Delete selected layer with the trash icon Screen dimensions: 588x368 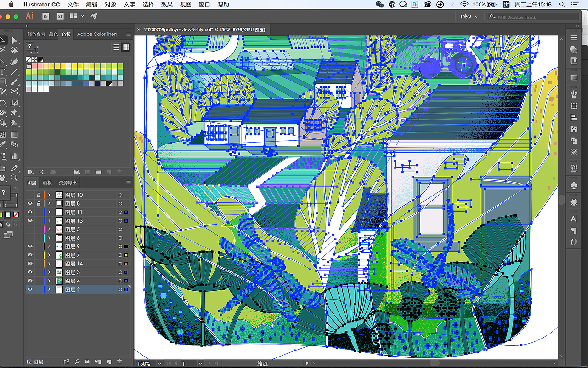tap(119, 362)
